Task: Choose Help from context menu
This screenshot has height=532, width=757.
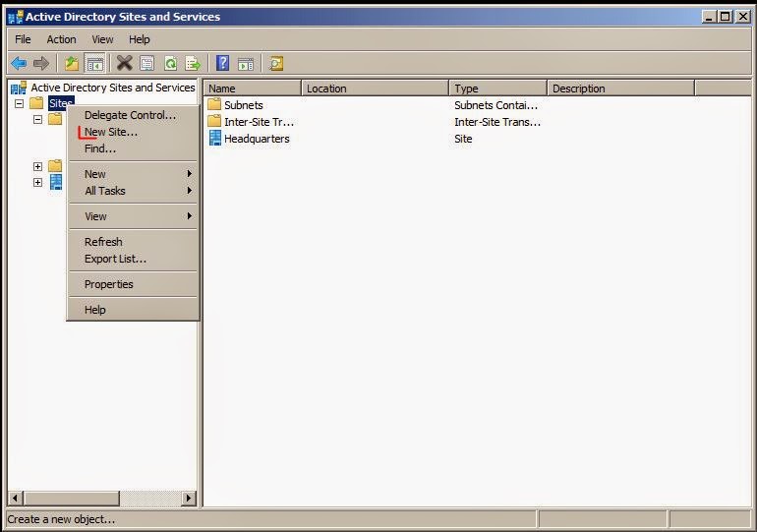Action: (133, 310)
